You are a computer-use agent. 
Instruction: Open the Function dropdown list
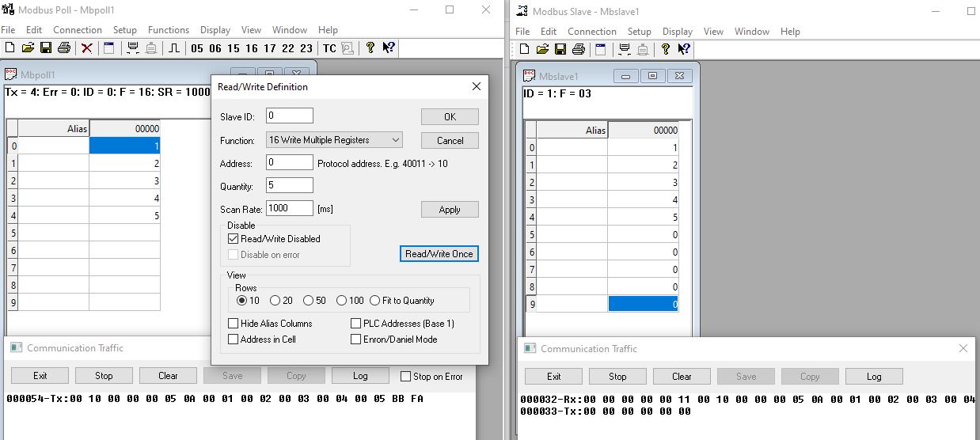pyautogui.click(x=334, y=140)
